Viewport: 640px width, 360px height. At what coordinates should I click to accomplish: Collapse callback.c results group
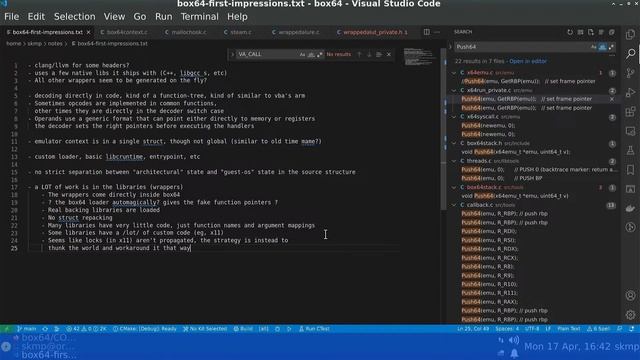pyautogui.click(x=454, y=205)
